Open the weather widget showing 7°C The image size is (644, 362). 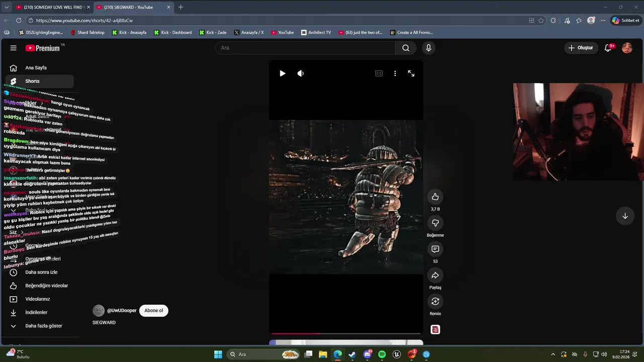tap(18, 354)
